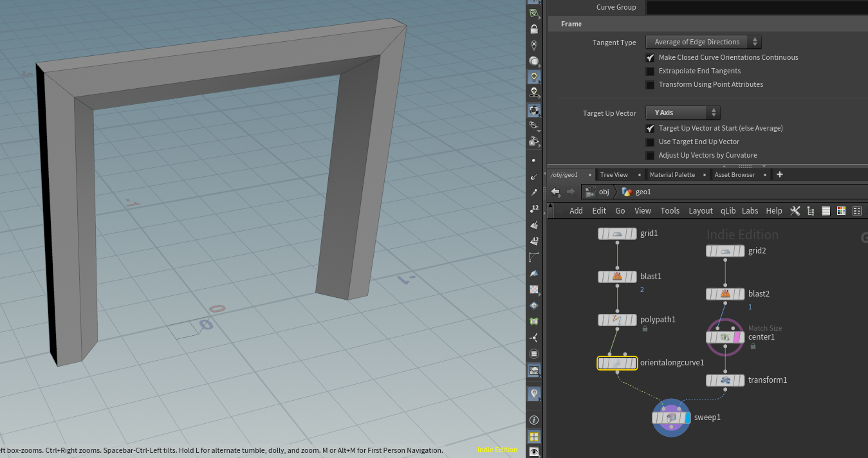
Task: Click the Curve Group input field
Action: click(x=756, y=8)
